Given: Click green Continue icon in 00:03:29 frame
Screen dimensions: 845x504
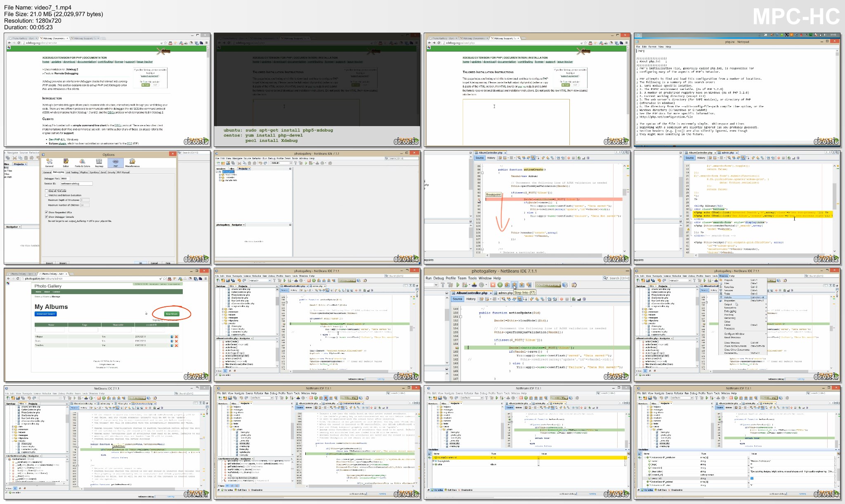Looking at the screenshot, I should pyautogui.click(x=500, y=285).
